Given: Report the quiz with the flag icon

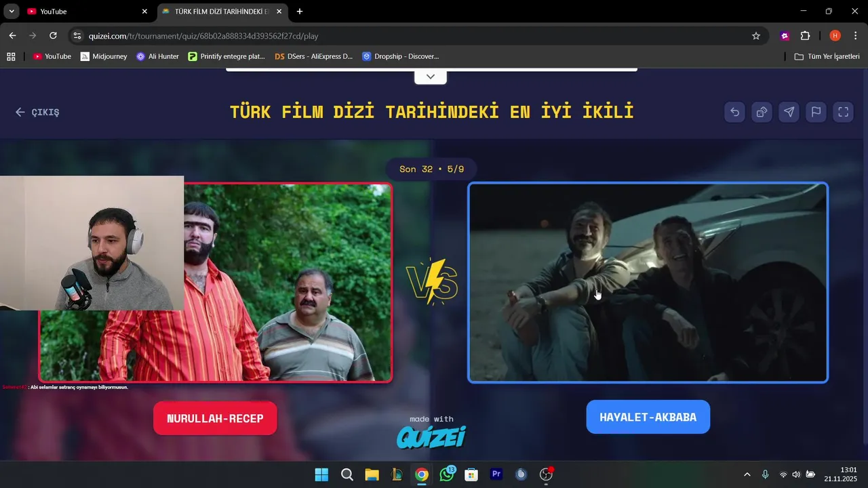Looking at the screenshot, I should [x=816, y=113].
